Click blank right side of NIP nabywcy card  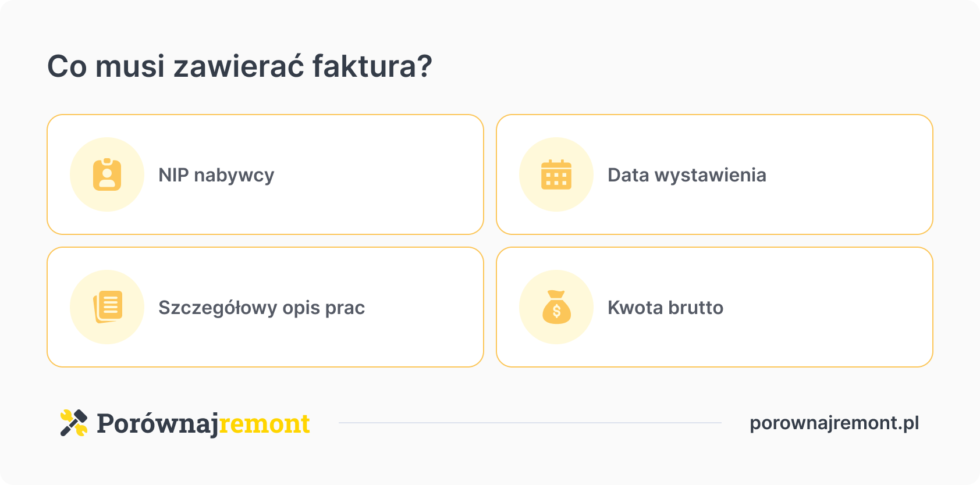(396, 174)
